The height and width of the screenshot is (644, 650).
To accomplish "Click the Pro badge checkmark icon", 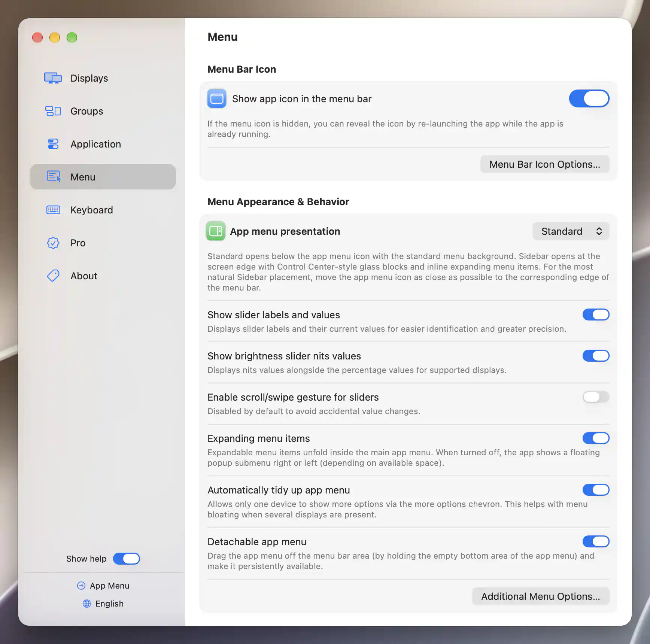I will 53,243.
